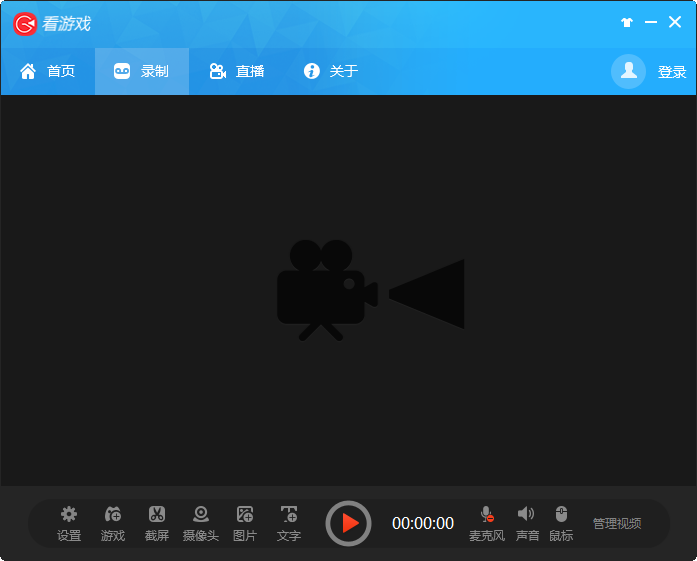Open the 首页 home tab
This screenshot has height=561, width=697.
[x=48, y=71]
